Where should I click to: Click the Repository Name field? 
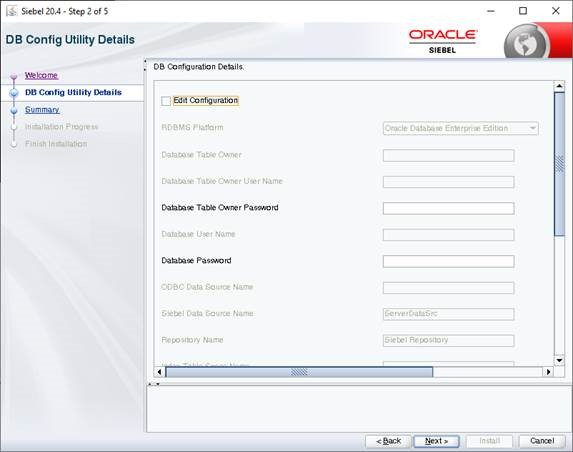click(448, 340)
